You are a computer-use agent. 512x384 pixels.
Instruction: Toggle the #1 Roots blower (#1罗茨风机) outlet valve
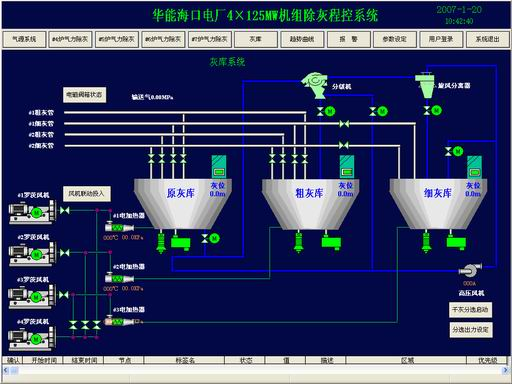pyautogui.click(x=65, y=210)
